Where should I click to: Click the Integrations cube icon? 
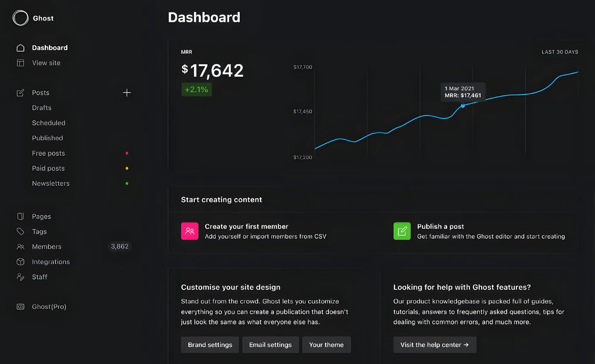tap(20, 262)
